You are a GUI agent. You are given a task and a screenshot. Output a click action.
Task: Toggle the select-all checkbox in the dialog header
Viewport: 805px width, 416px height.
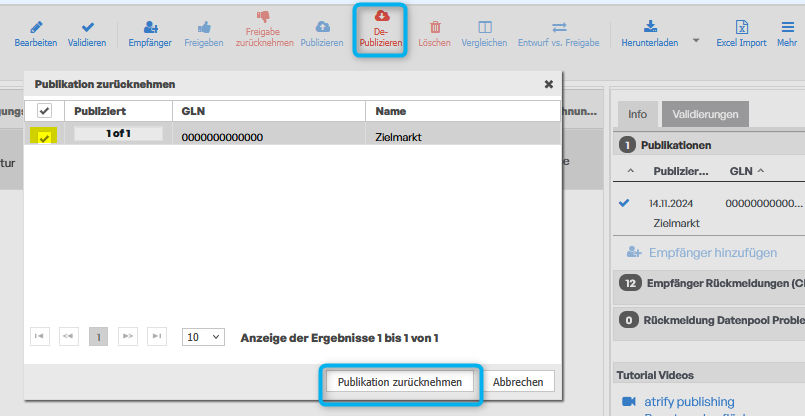(x=44, y=110)
